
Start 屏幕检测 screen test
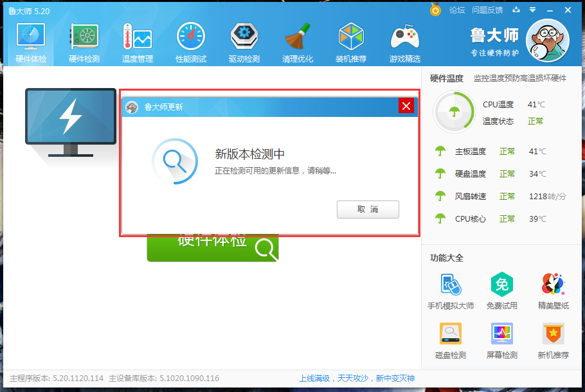[501, 341]
